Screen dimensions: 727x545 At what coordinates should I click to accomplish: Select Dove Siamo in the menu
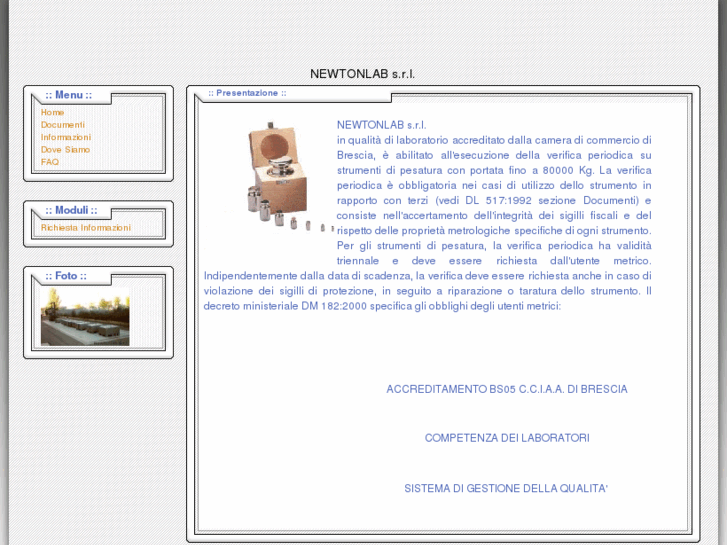click(65, 149)
